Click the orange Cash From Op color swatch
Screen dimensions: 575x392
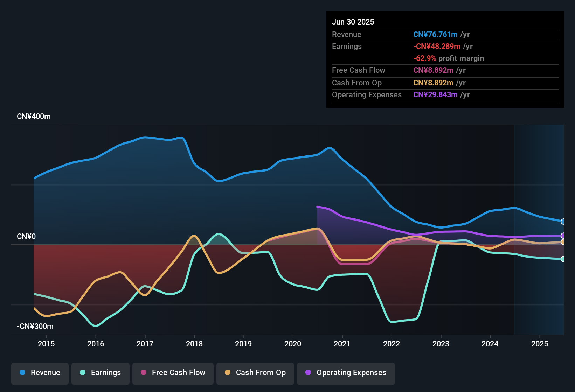228,373
